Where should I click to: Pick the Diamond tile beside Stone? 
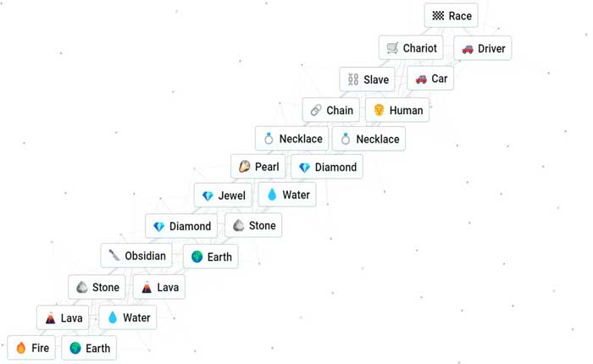pyautogui.click(x=181, y=226)
